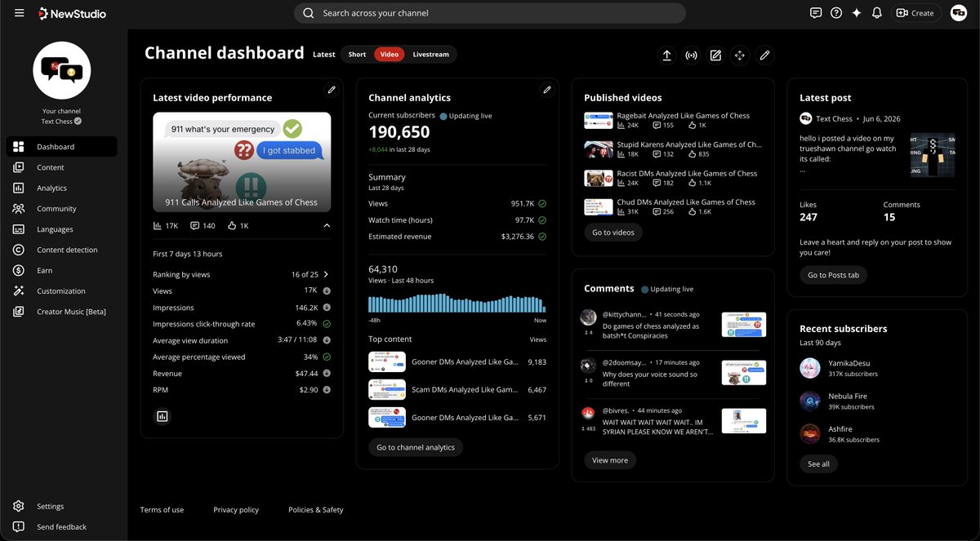Image resolution: width=980 pixels, height=541 pixels.
Task: Open the @2doomsay comment
Action: point(673,373)
